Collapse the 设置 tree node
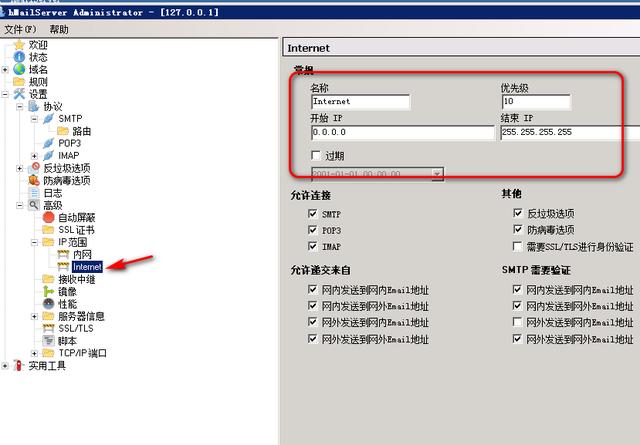640x445 pixels. (x=5, y=94)
